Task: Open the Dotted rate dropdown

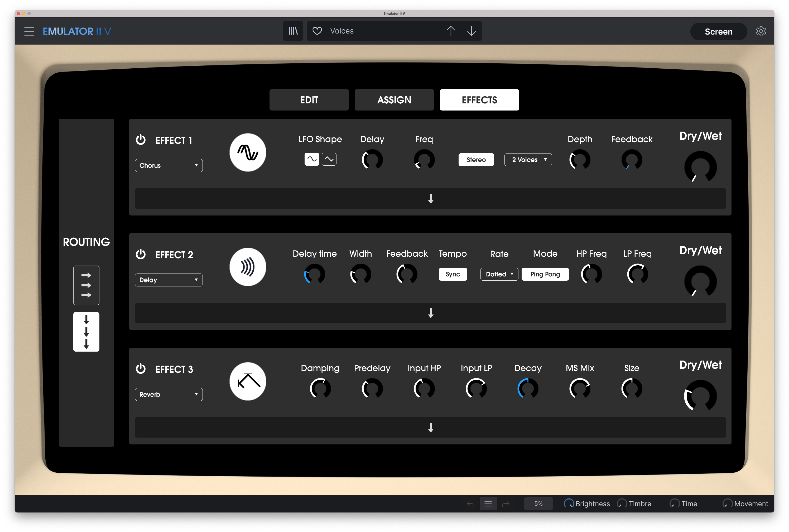Action: click(x=499, y=274)
